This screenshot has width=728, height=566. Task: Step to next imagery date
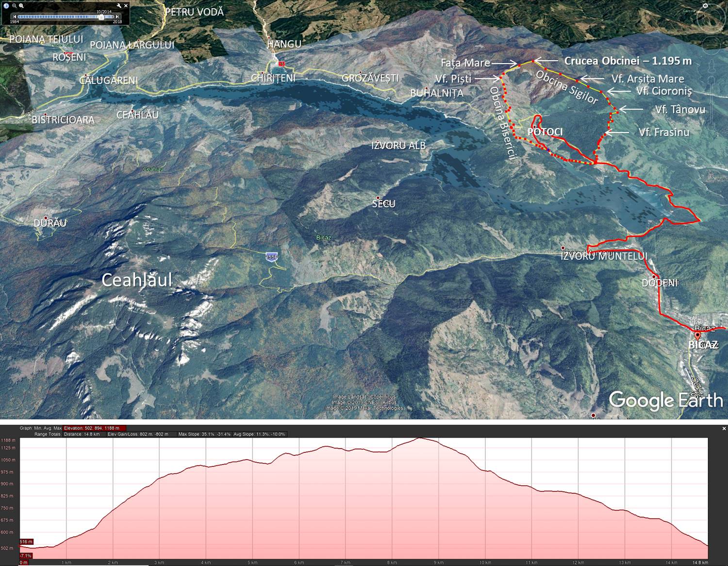(x=117, y=17)
